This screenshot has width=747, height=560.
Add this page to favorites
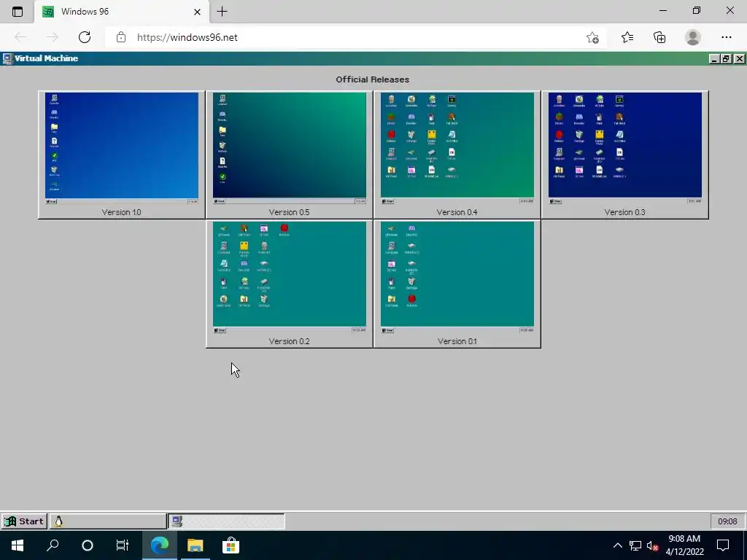click(592, 37)
